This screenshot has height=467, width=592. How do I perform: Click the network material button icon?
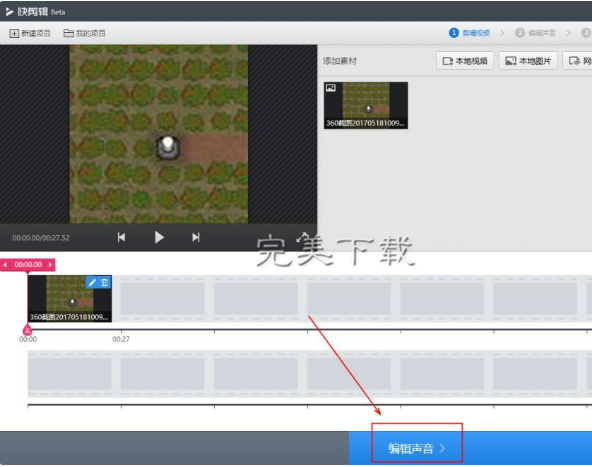point(575,61)
